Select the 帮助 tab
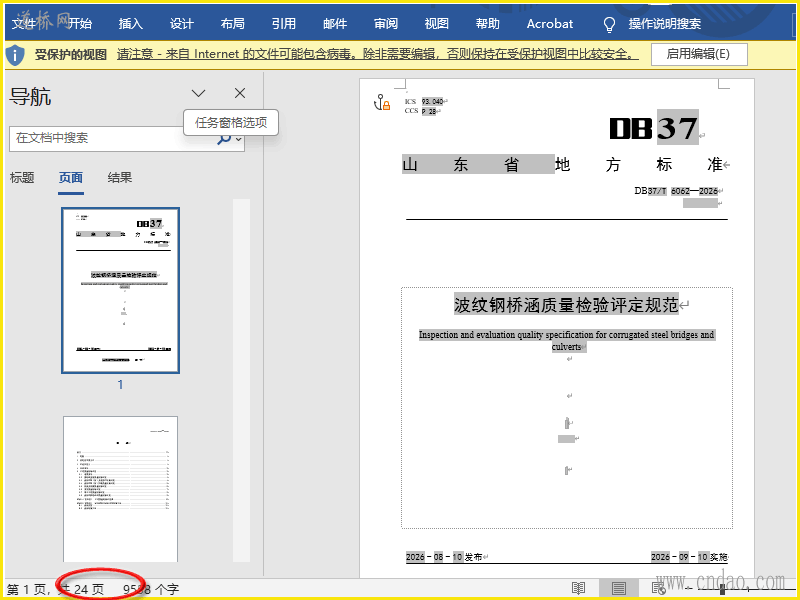Viewport: 800px width, 600px height. 488,23
